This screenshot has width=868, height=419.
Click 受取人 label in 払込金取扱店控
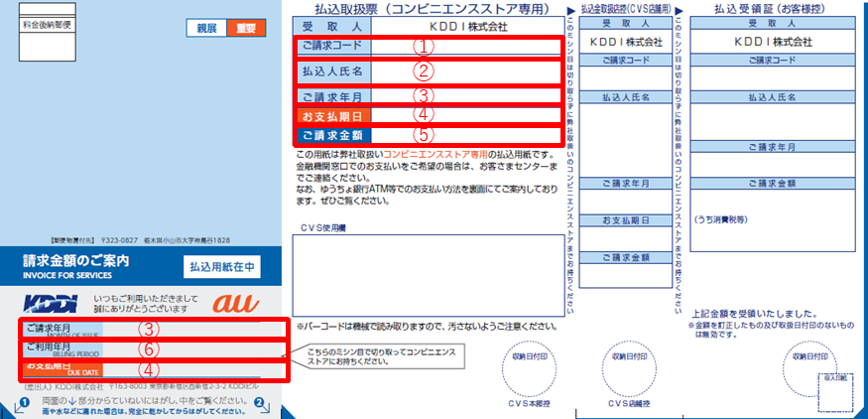coord(626,23)
